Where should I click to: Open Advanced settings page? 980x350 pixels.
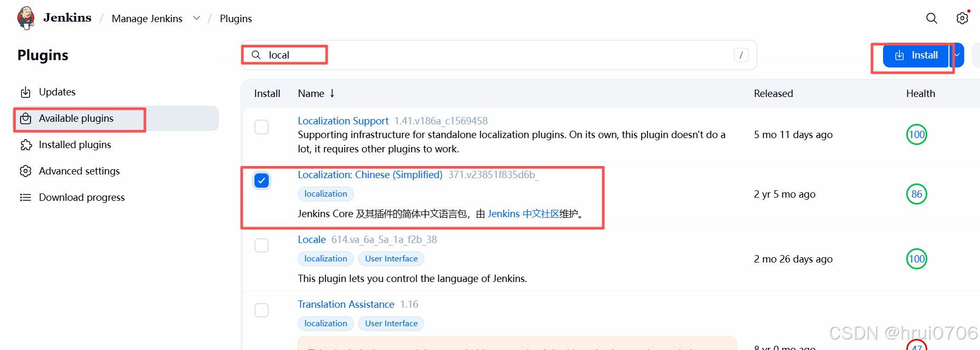[x=116, y=171]
